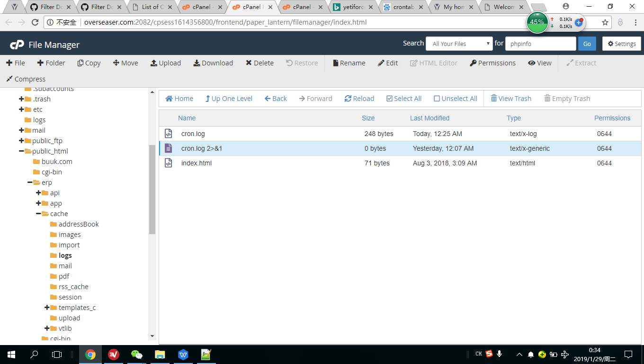This screenshot has width=644, height=364.
Task: Expand the api folder
Action: 38,193
